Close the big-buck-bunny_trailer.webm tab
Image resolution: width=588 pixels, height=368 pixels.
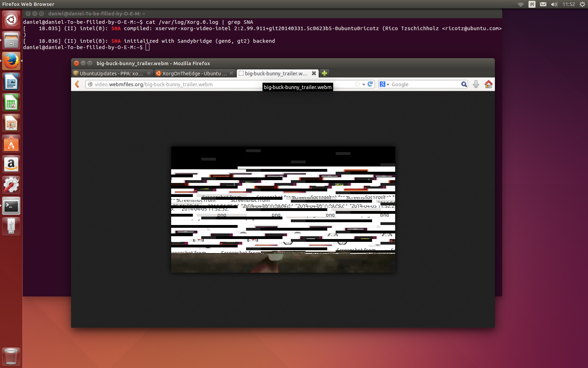pos(314,73)
